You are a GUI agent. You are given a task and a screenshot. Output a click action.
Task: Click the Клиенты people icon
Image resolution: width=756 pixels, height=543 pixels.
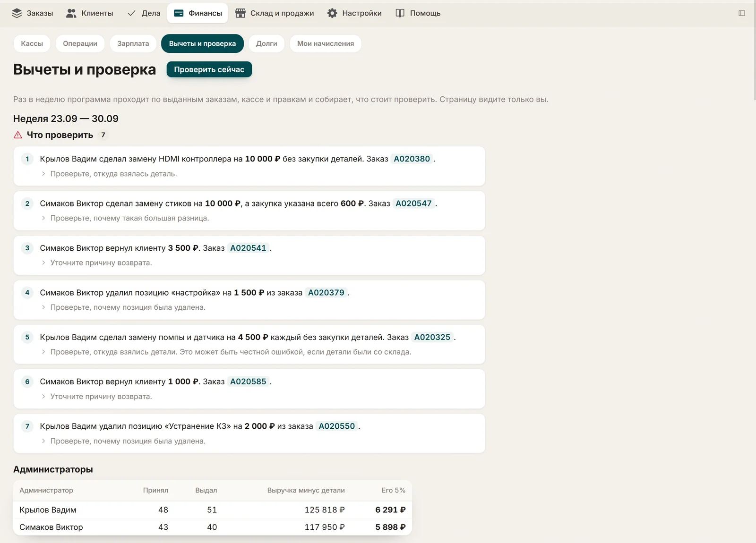(71, 13)
